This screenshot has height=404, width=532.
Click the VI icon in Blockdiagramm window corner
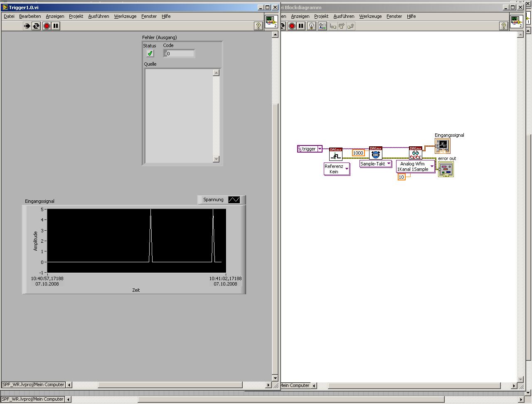pyautogui.click(x=517, y=22)
